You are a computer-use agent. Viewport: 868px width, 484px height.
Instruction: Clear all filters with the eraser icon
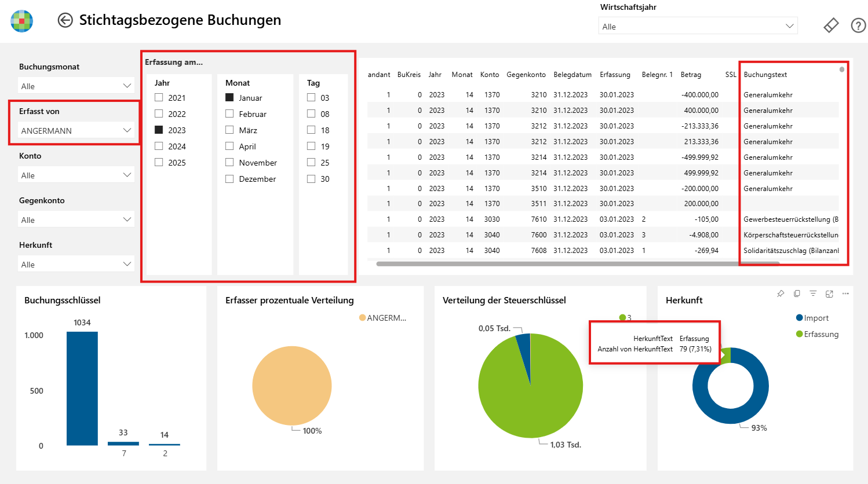tap(831, 25)
